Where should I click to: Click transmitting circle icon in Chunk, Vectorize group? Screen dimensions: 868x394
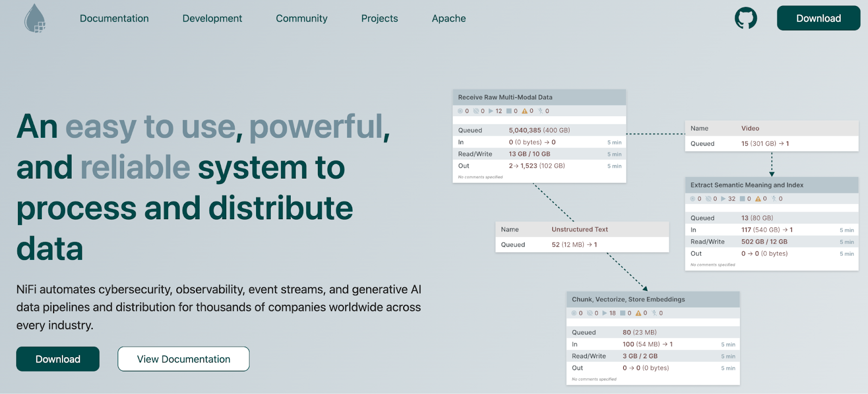click(574, 313)
